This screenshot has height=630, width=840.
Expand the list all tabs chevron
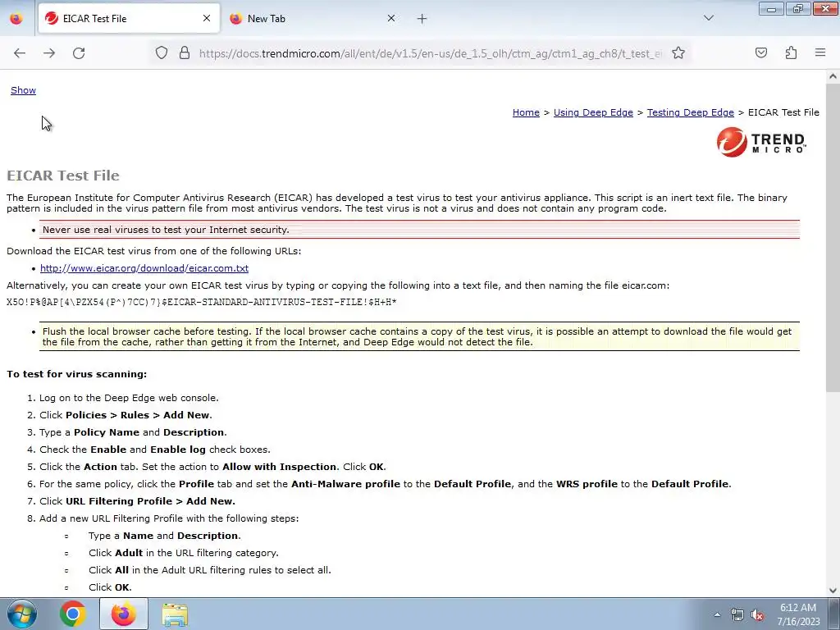[709, 18]
